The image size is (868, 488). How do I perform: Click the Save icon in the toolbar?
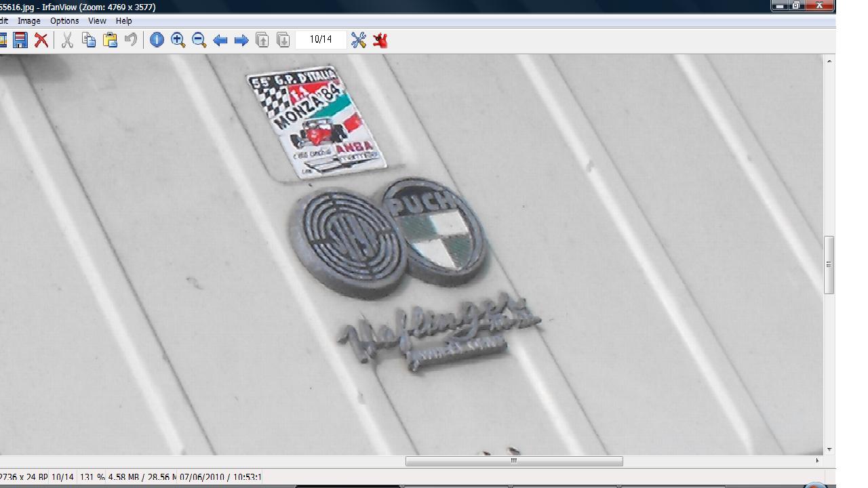(20, 40)
